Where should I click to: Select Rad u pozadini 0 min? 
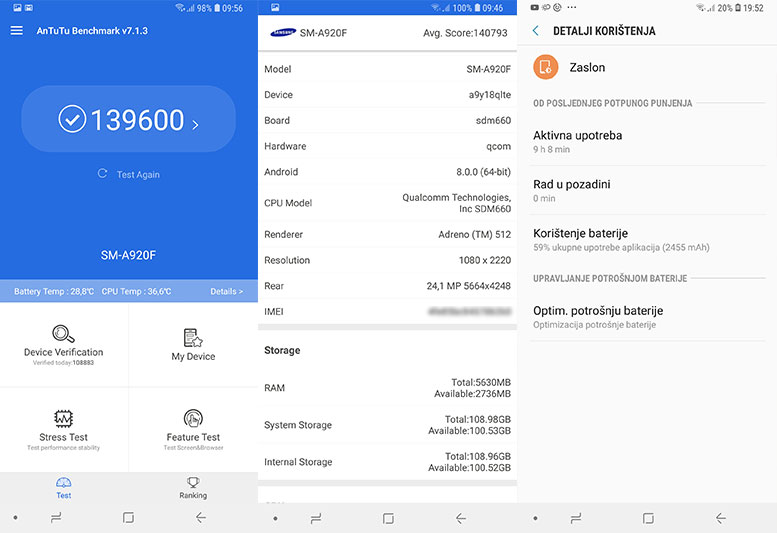pos(647,191)
